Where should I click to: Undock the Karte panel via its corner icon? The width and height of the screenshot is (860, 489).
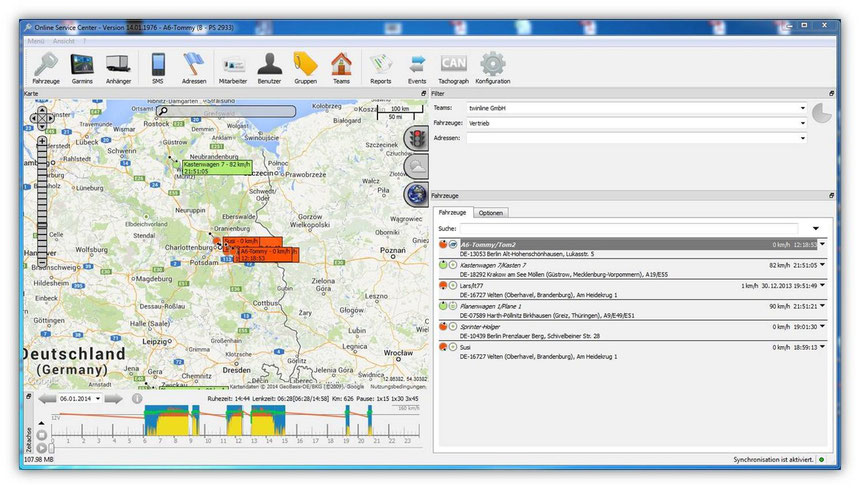[423, 94]
